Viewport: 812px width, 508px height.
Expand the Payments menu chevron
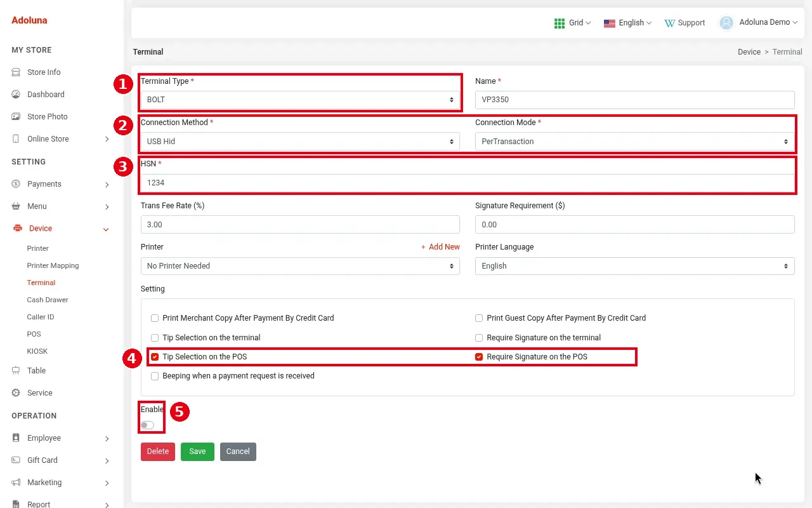point(107,185)
